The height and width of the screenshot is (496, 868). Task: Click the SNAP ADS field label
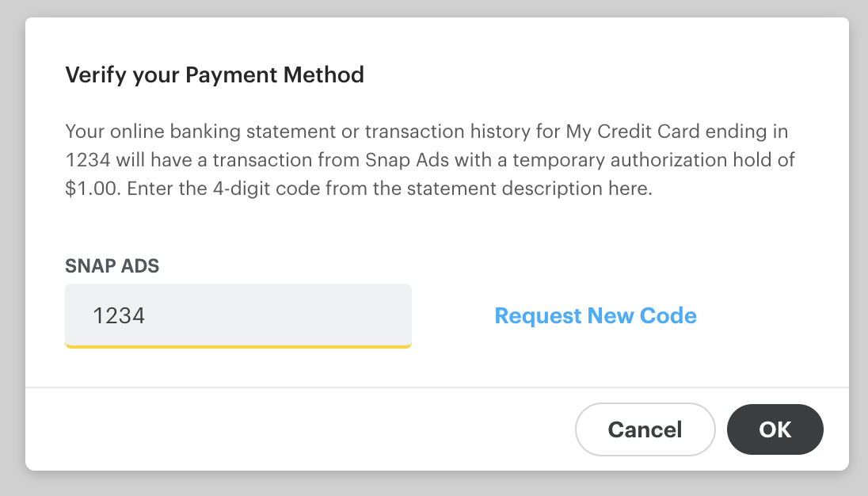112,266
